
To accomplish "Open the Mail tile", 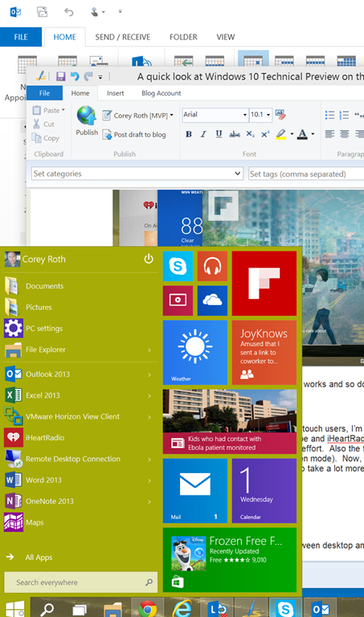I will point(195,491).
